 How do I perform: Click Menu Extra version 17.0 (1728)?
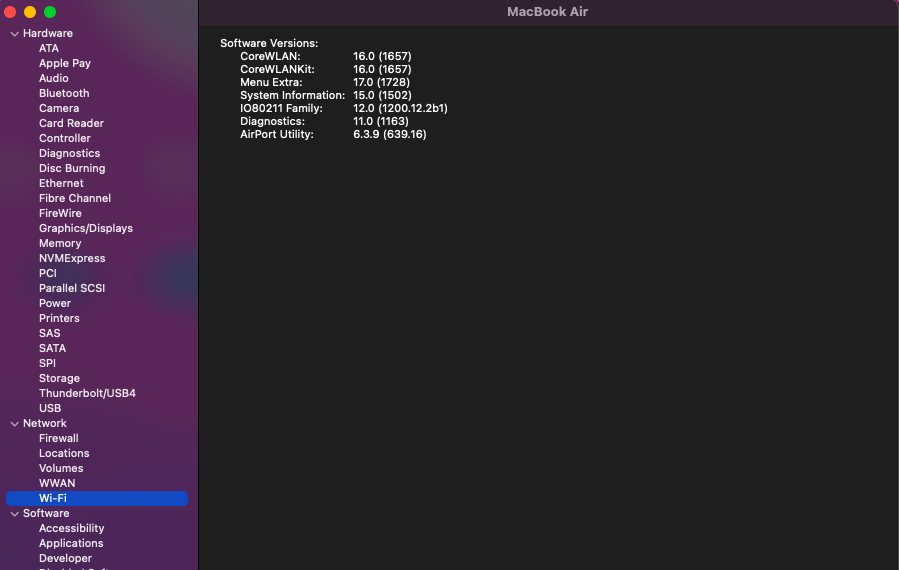[381, 82]
